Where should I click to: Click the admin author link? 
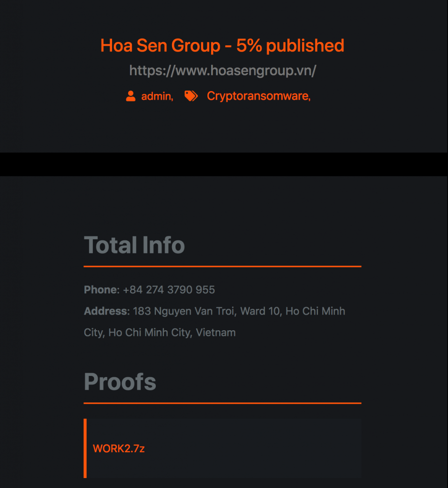[x=156, y=96]
